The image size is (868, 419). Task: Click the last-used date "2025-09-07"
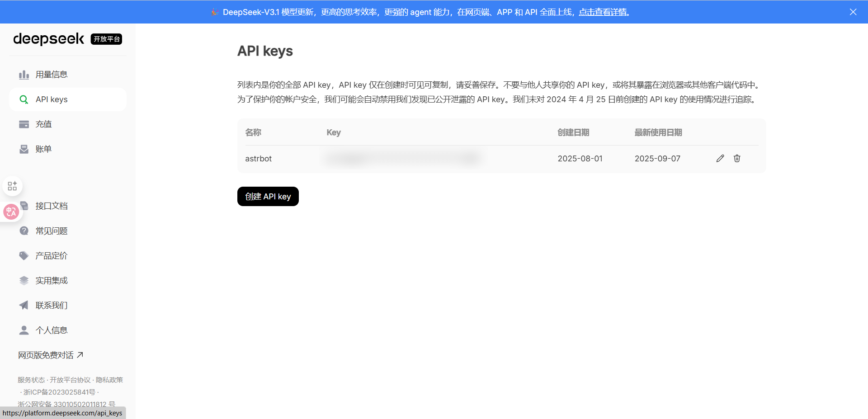coord(657,159)
